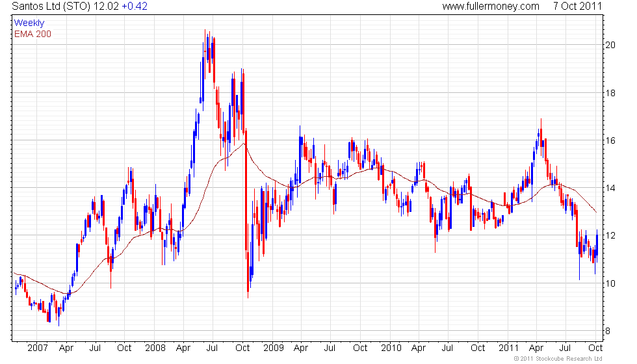
Task: Click the 2010 year label on time axis
Action: coord(391,348)
